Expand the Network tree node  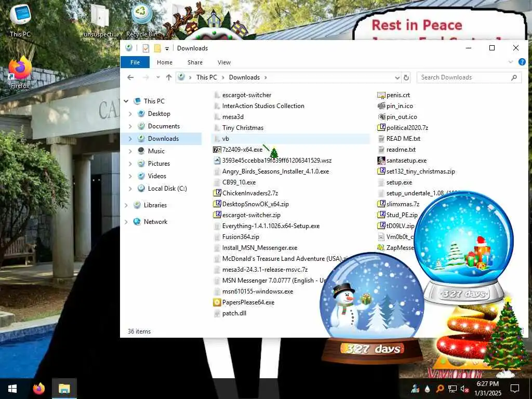coord(126,222)
